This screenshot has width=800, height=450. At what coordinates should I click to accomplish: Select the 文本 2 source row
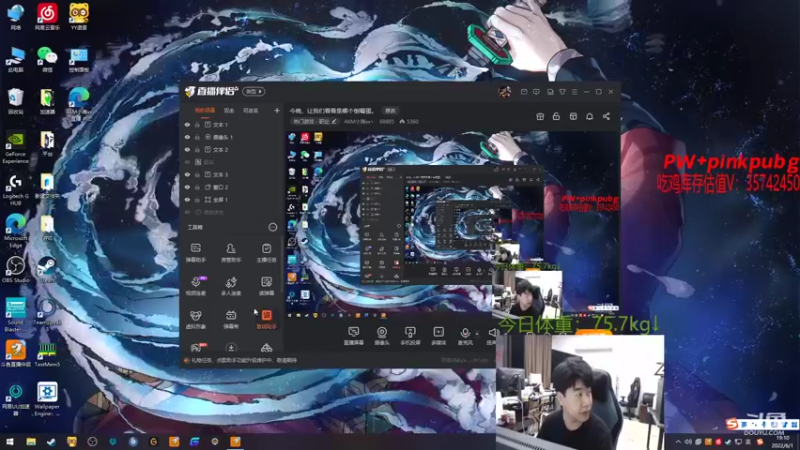(x=232, y=149)
